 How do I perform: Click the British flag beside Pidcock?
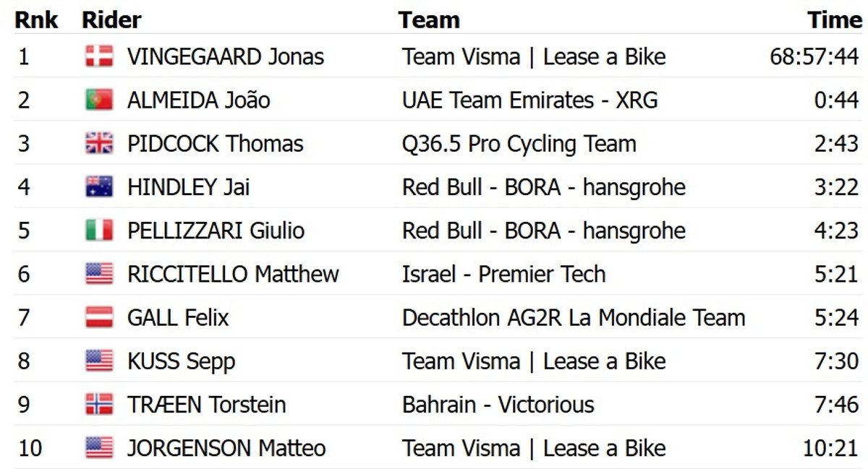tap(99, 143)
